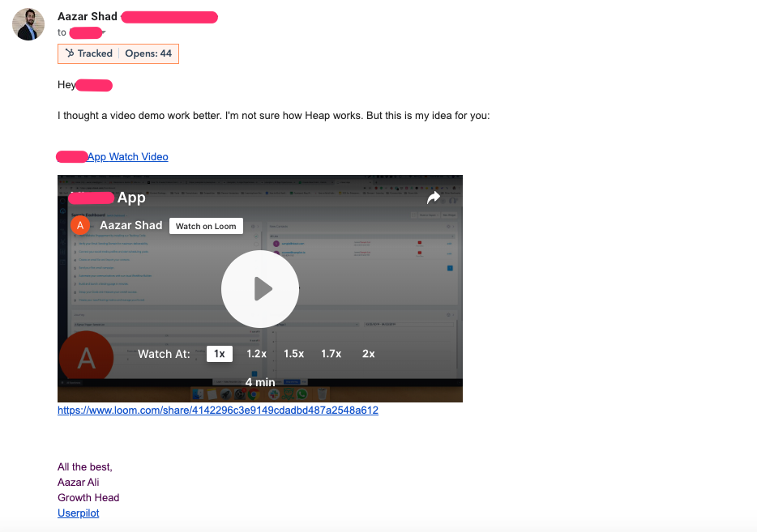The width and height of the screenshot is (757, 532).
Task: Click the All the best, closing line
Action: point(85,466)
